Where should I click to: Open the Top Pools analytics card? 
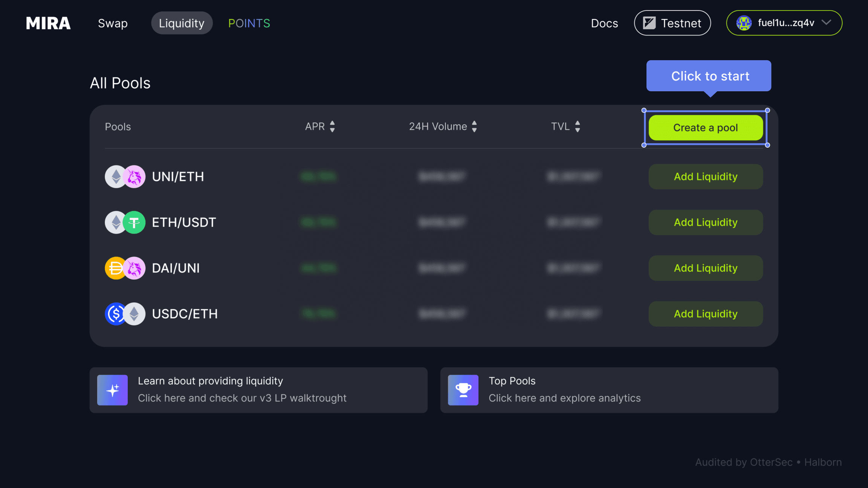pos(609,390)
